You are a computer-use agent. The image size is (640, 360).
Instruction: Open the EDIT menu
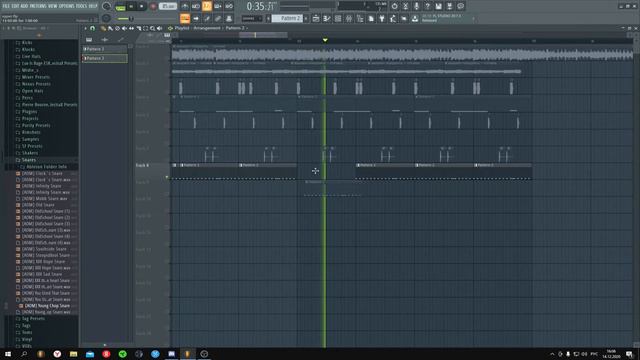tap(15, 6)
